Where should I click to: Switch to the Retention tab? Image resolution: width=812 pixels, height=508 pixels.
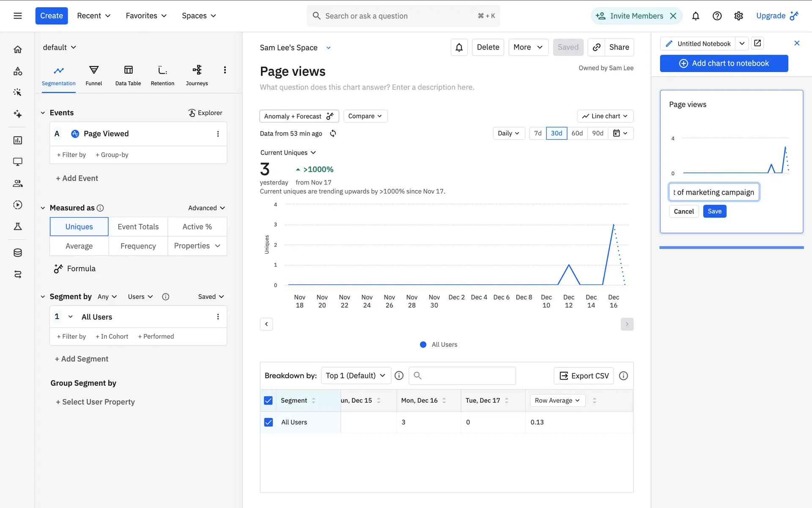click(162, 75)
